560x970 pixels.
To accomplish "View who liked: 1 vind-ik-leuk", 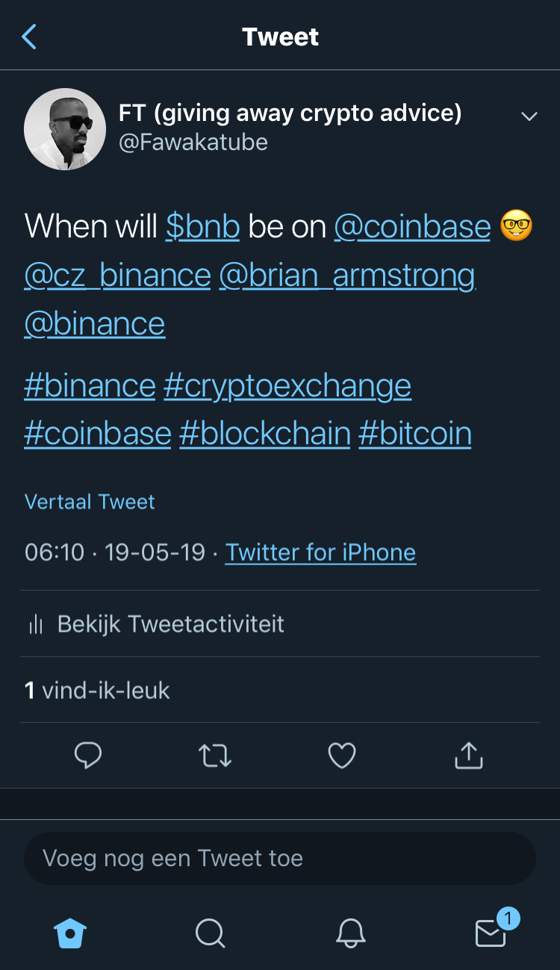I will point(97,691).
